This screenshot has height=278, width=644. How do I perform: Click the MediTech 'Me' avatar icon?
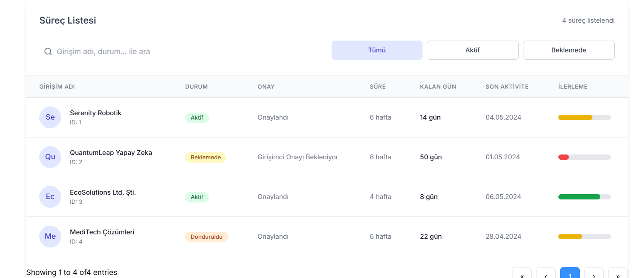point(50,237)
